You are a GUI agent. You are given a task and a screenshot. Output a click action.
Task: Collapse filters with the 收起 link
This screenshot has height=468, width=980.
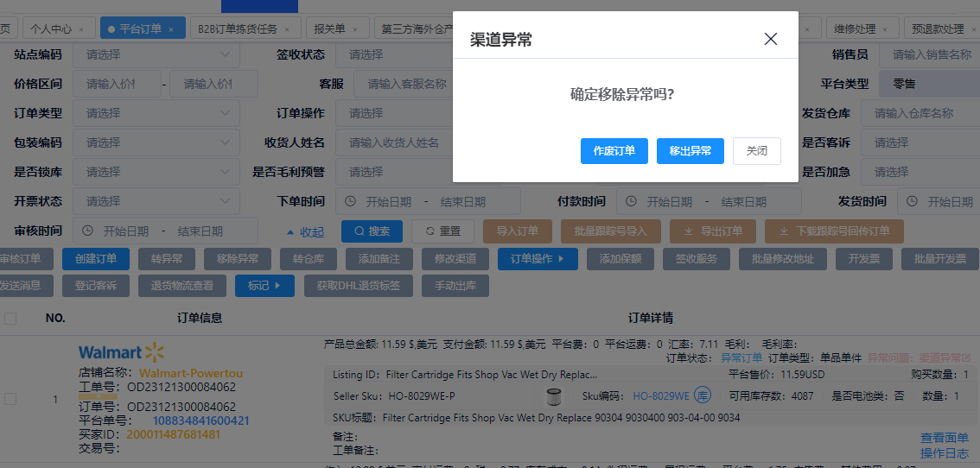tap(305, 231)
